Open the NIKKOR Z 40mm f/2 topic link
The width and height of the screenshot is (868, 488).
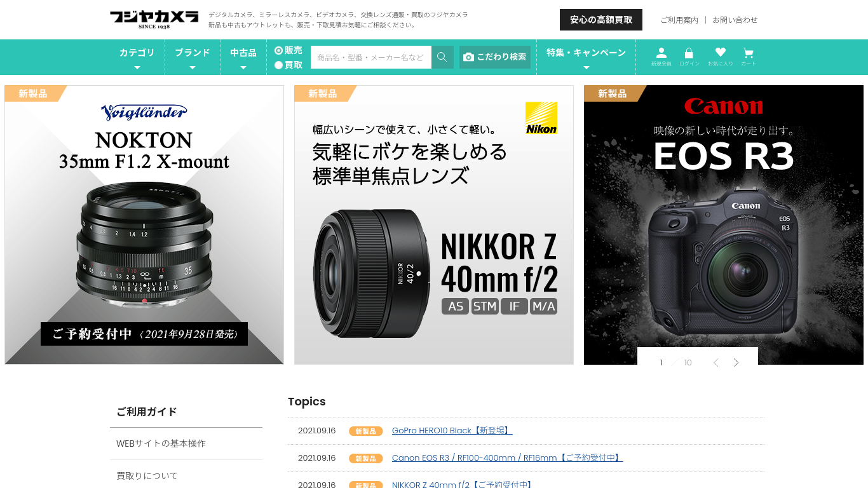(x=462, y=485)
